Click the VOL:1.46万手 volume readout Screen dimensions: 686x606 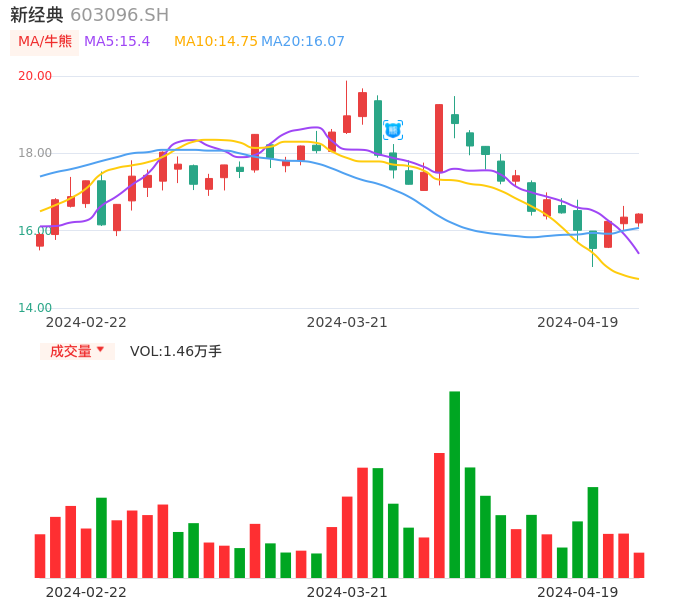(x=176, y=351)
